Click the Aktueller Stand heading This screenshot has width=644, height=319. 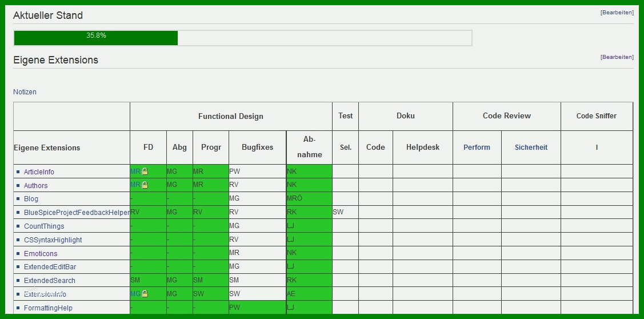[x=48, y=15]
